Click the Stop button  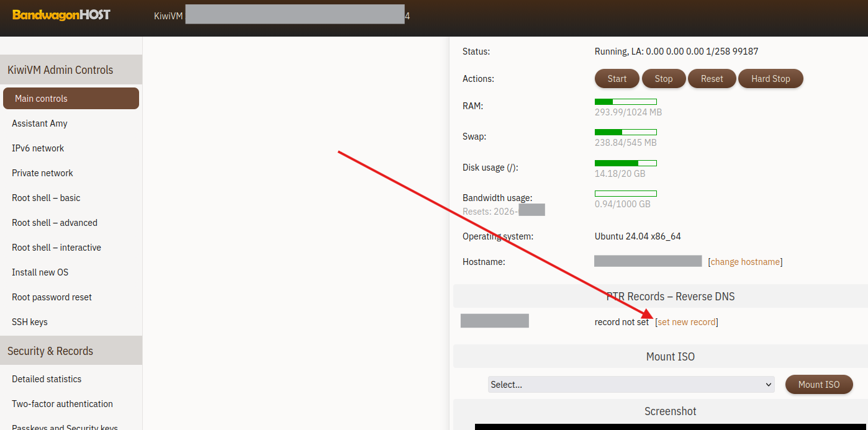coord(664,79)
